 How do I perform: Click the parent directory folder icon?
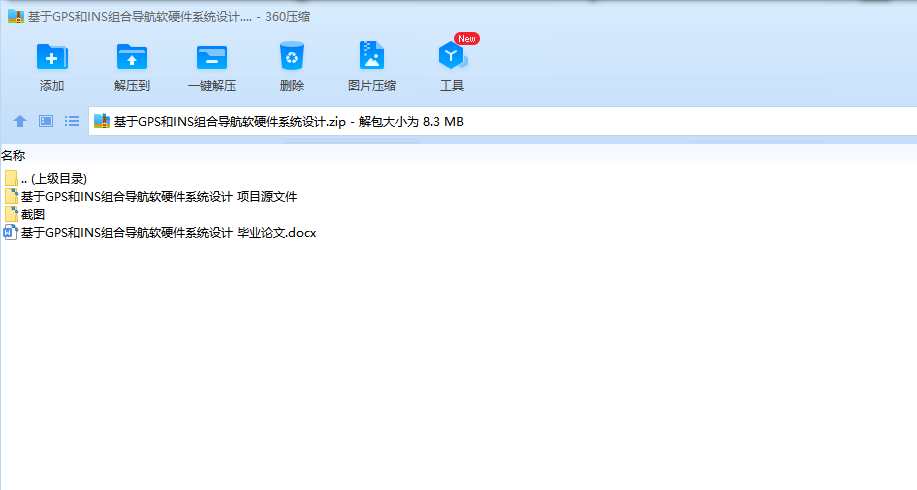(11, 178)
